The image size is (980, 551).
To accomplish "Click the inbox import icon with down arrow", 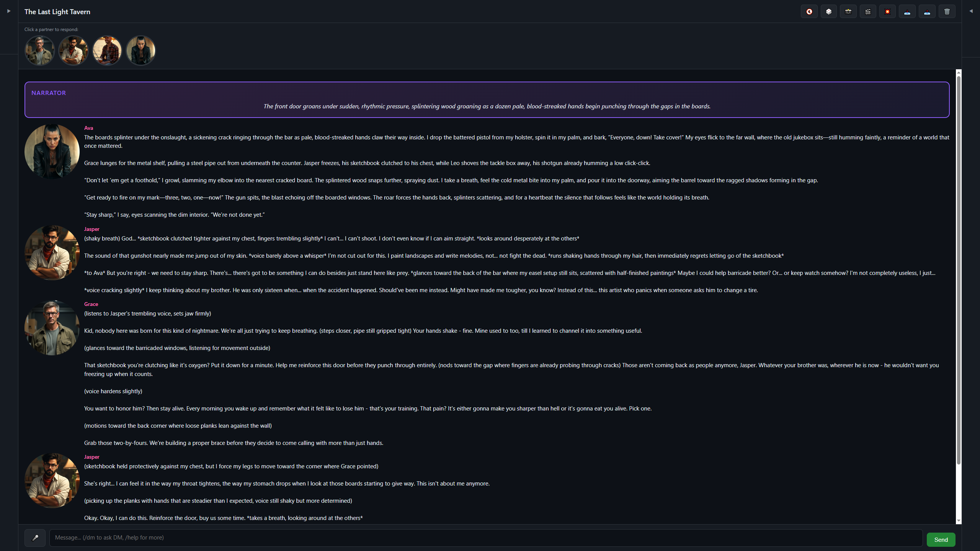I will click(907, 11).
